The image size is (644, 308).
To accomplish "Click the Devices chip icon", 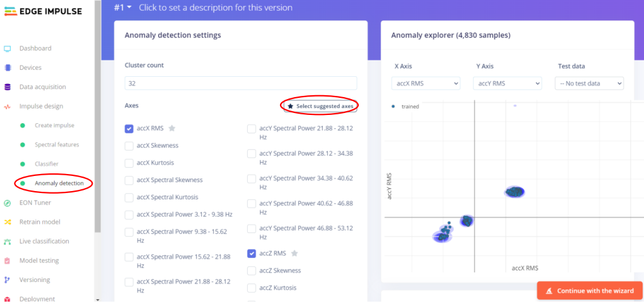I will pyautogui.click(x=8, y=67).
